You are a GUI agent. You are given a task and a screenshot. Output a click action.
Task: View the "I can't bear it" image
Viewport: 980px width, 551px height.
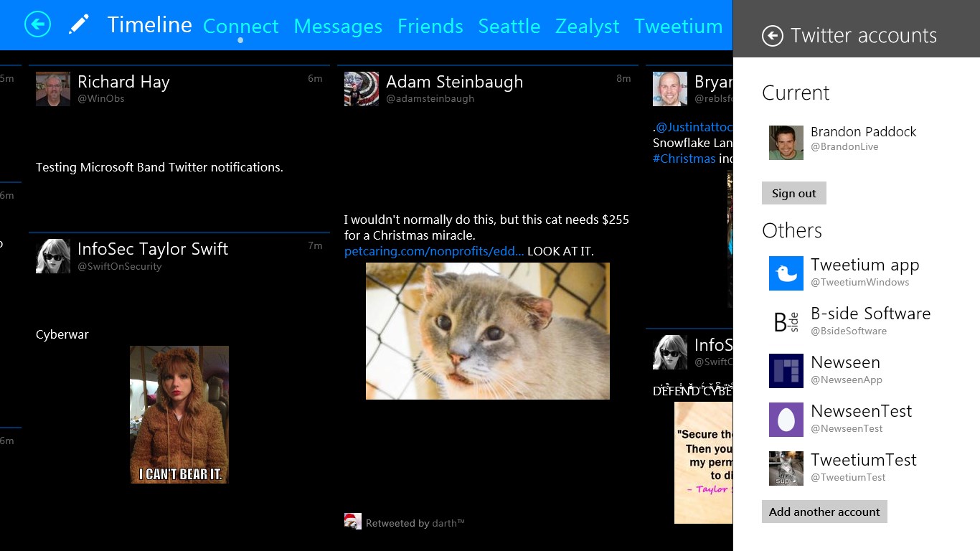click(x=179, y=414)
